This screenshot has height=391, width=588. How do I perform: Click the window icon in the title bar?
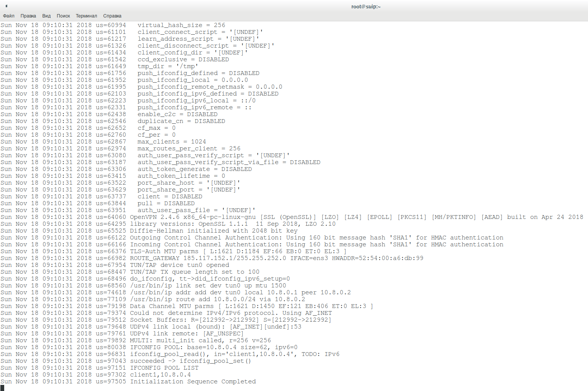[x=6, y=6]
